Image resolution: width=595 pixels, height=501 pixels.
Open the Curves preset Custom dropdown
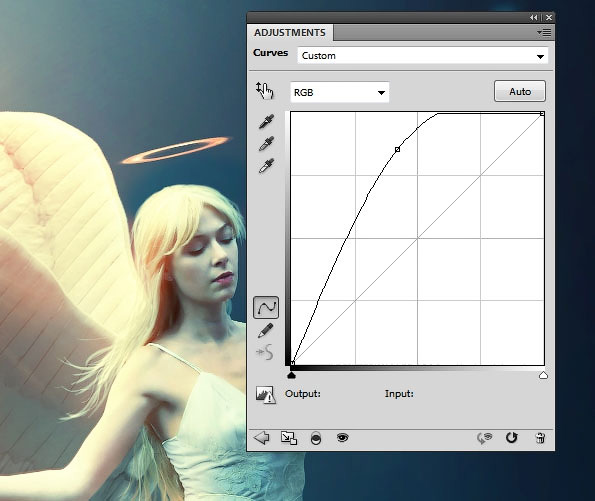point(423,56)
